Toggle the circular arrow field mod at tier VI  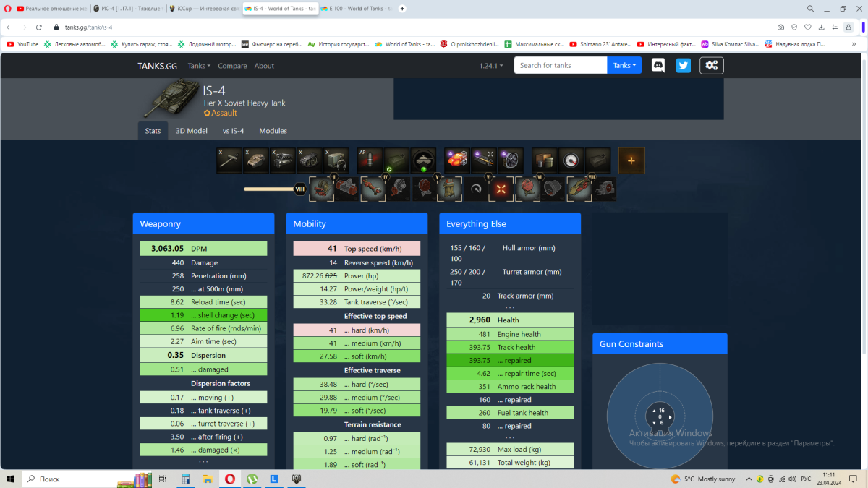(476, 189)
